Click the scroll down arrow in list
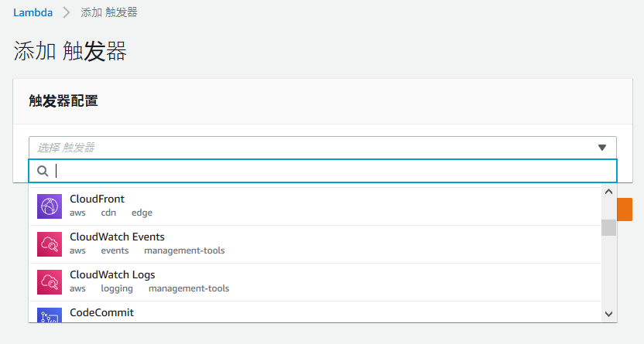The height and width of the screenshot is (344, 644). coord(608,314)
